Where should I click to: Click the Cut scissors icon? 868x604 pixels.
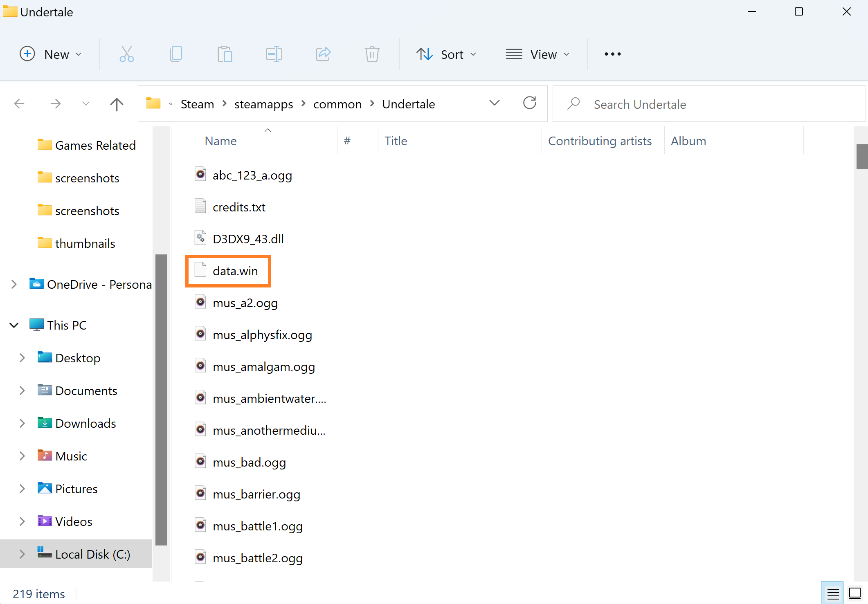(126, 54)
